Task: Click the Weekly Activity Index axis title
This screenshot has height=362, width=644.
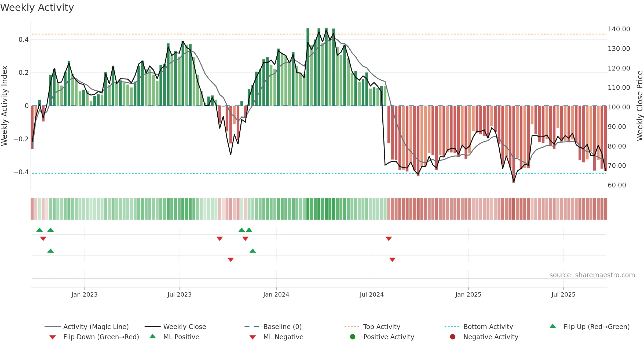Action: click(x=4, y=106)
